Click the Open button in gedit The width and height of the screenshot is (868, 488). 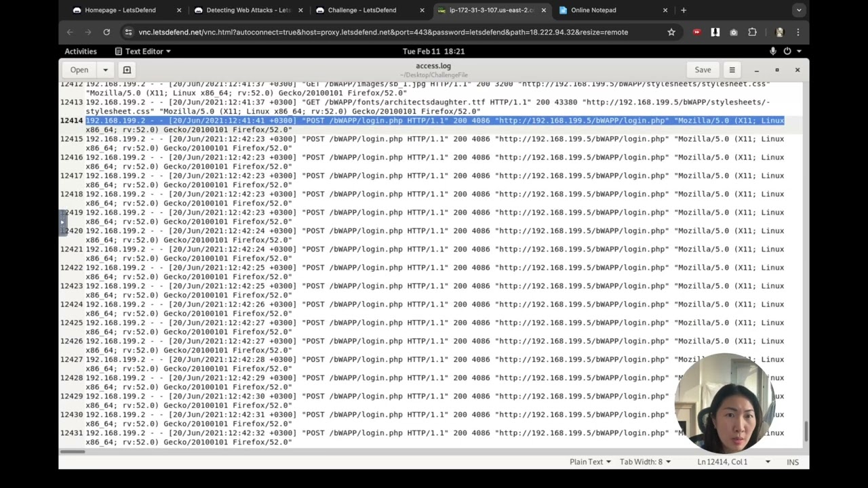79,70
